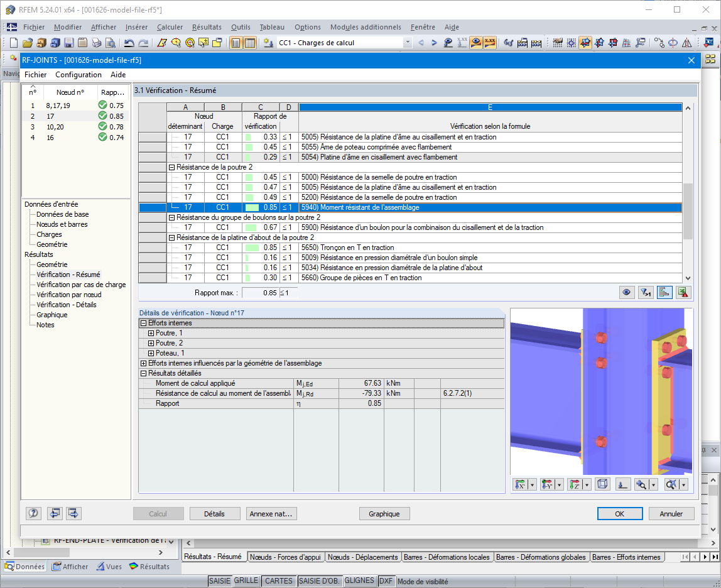The height and width of the screenshot is (588, 721).
Task: Collapse Résistance de la platine d'about group
Action: coord(171,238)
